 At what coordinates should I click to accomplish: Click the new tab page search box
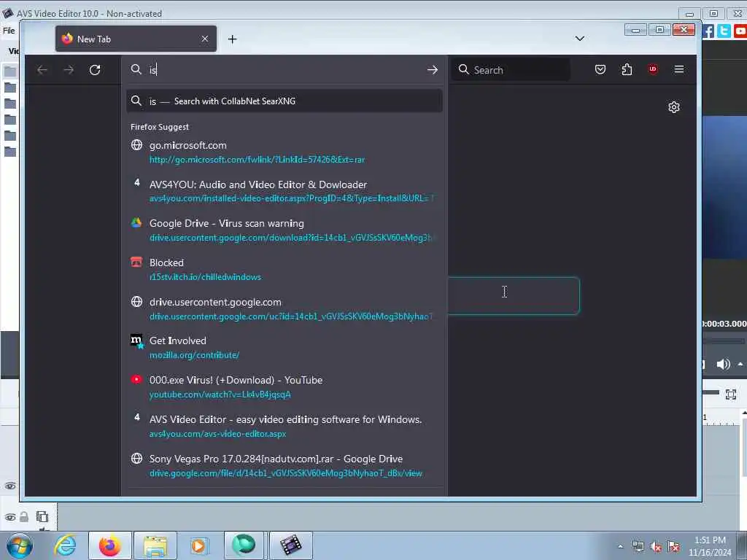(x=514, y=296)
